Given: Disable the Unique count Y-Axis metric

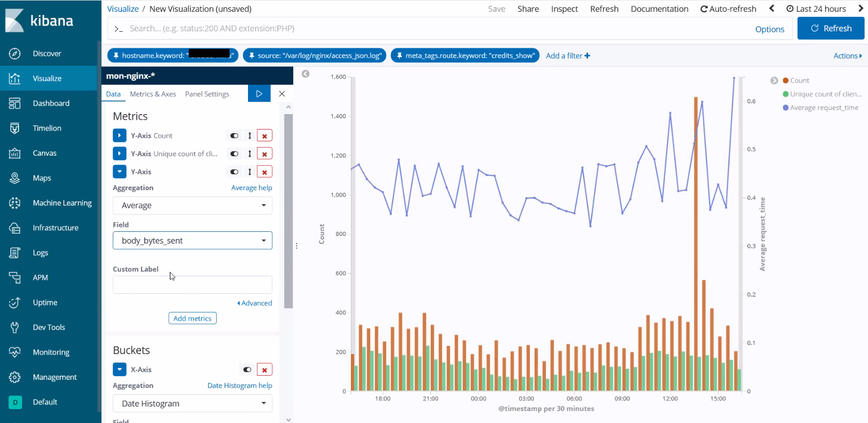Looking at the screenshot, I should pyautogui.click(x=234, y=154).
